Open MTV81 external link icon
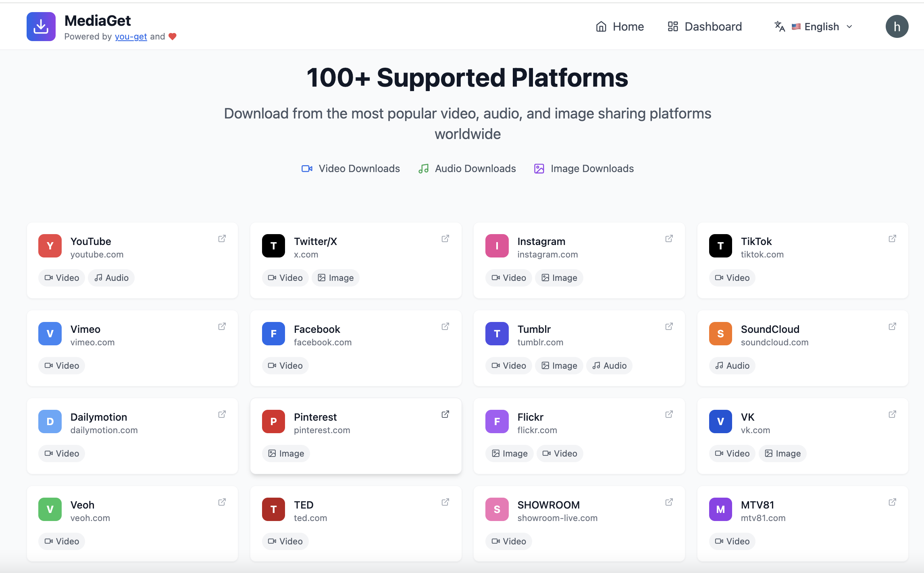924x573 pixels. tap(893, 502)
